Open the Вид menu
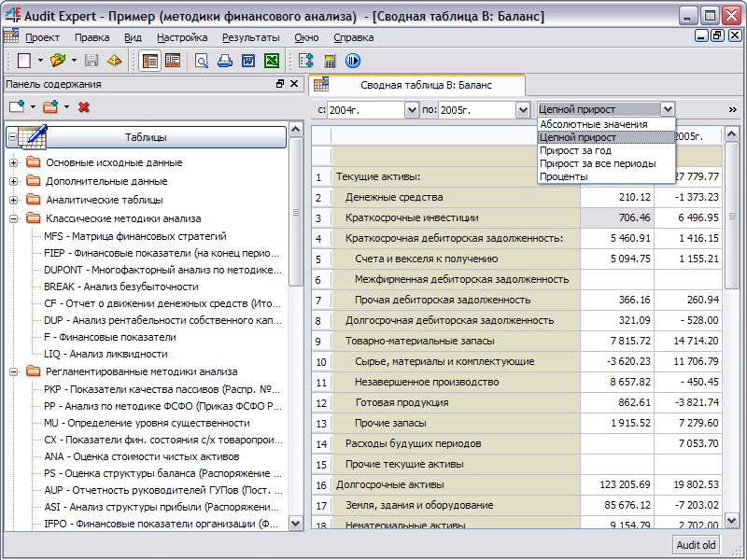This screenshot has width=747, height=560. click(x=133, y=37)
